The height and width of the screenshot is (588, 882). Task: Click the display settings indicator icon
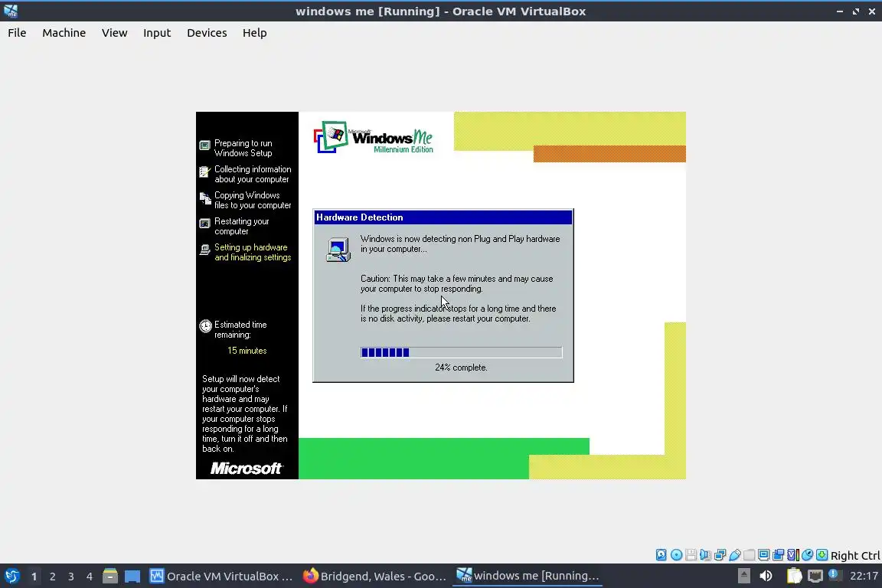[764, 555]
